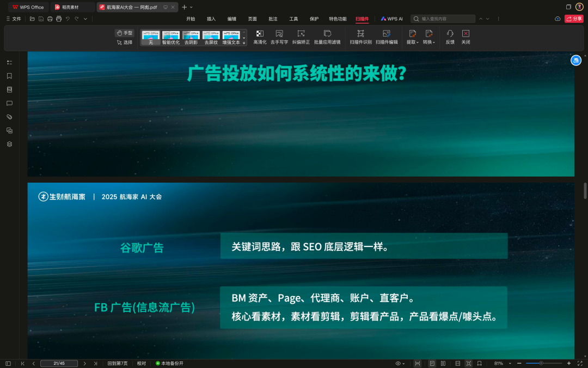The height and width of the screenshot is (368, 588).
Task: Open the 编辑 ribbon tab
Action: (x=232, y=19)
